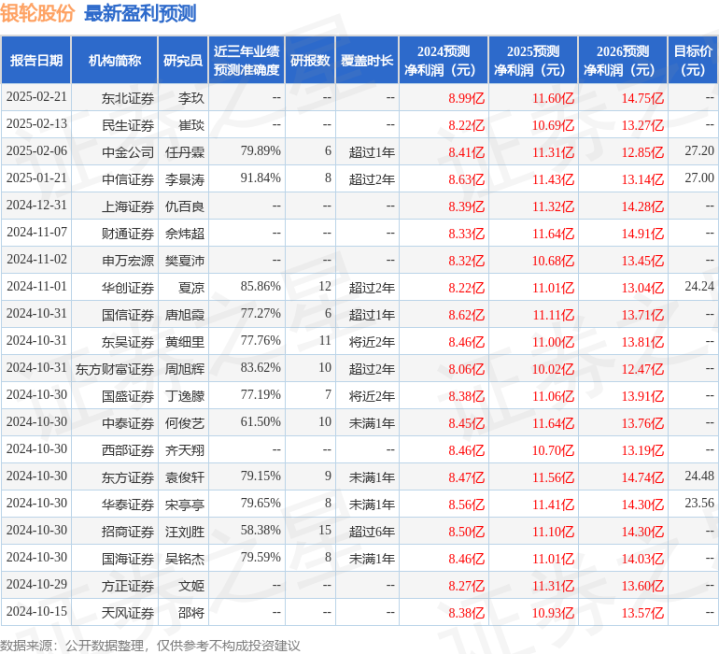Click analyst name 李玖
The width and height of the screenshot is (719, 654).
191,98
